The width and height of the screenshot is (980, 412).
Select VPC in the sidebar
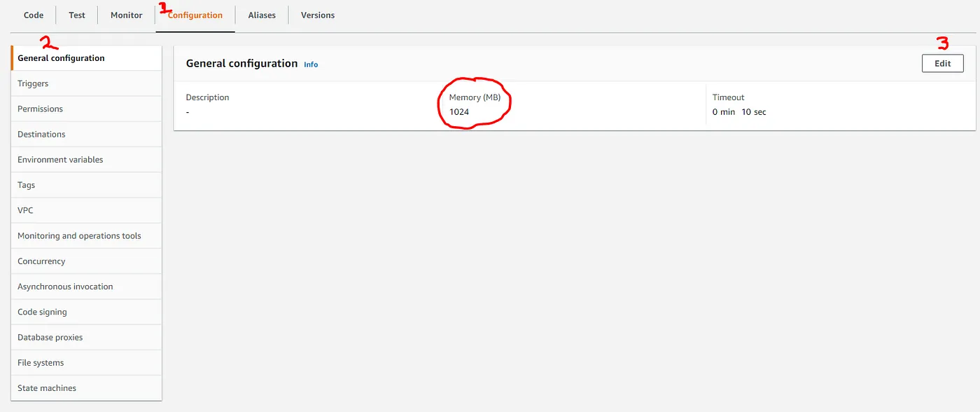[25, 210]
